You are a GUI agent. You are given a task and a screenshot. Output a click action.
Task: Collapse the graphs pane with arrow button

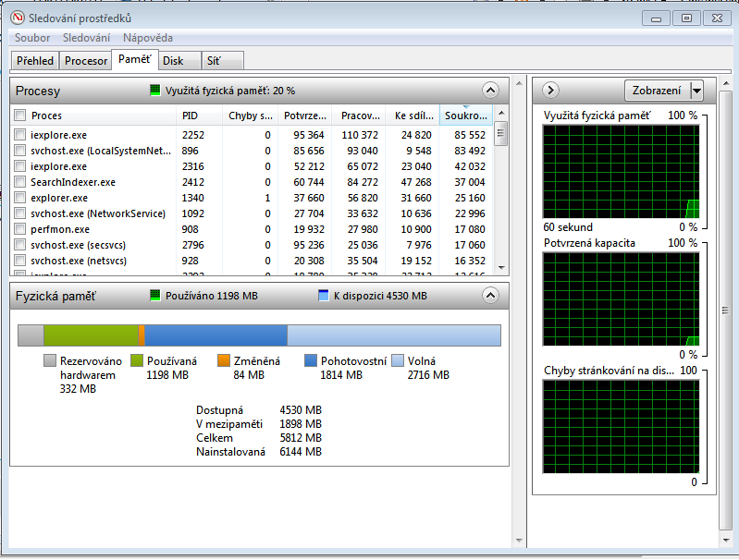coord(550,90)
